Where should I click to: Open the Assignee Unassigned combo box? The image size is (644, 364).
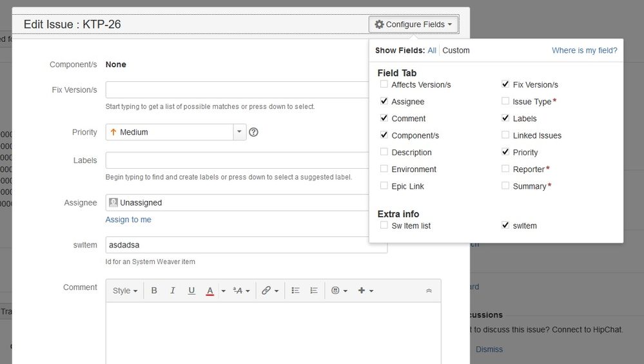click(x=237, y=203)
